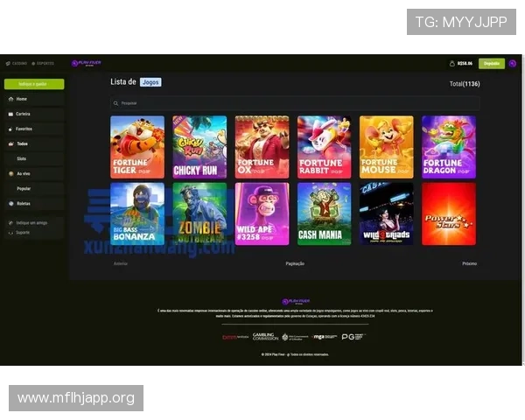This screenshot has width=525, height=420.
Task: Click the user avatar icon top right
Action: (513, 63)
